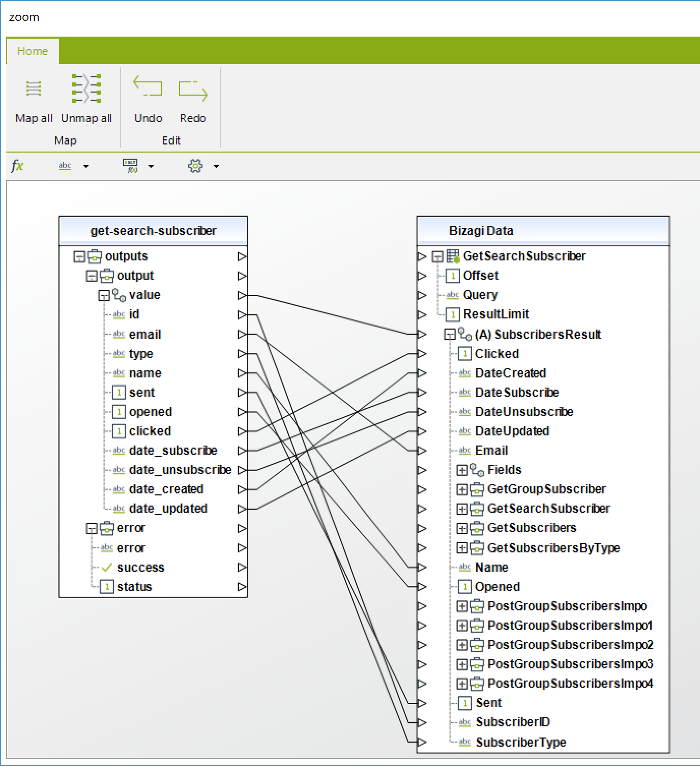The height and width of the screenshot is (766, 700).
Task: Select the opened source field
Action: (x=151, y=411)
